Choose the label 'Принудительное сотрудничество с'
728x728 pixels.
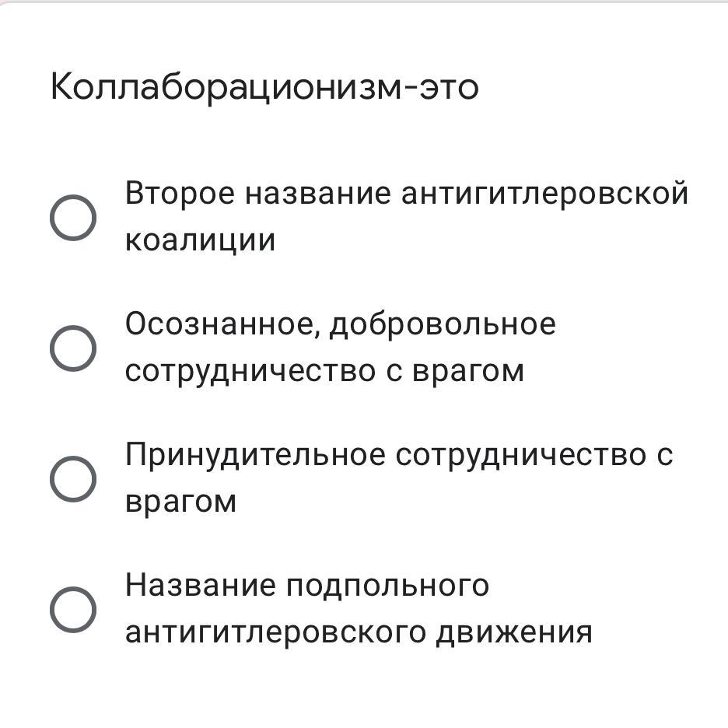pos(399,455)
